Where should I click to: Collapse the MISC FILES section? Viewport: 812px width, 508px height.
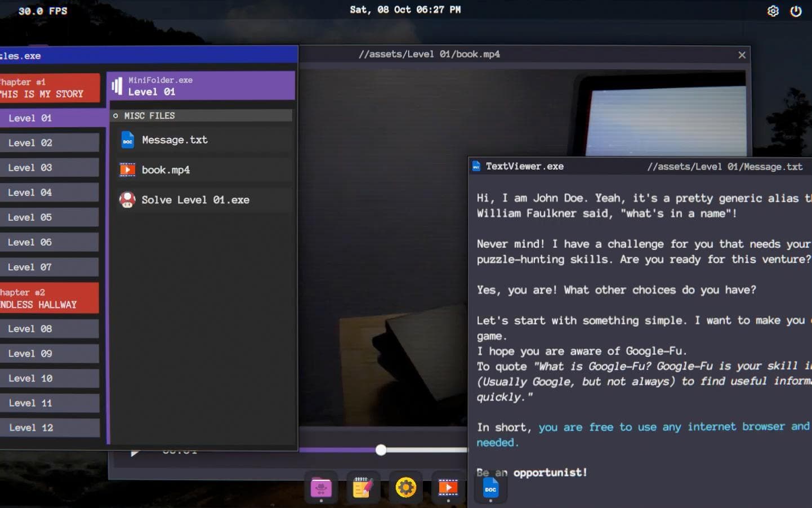[201, 115]
